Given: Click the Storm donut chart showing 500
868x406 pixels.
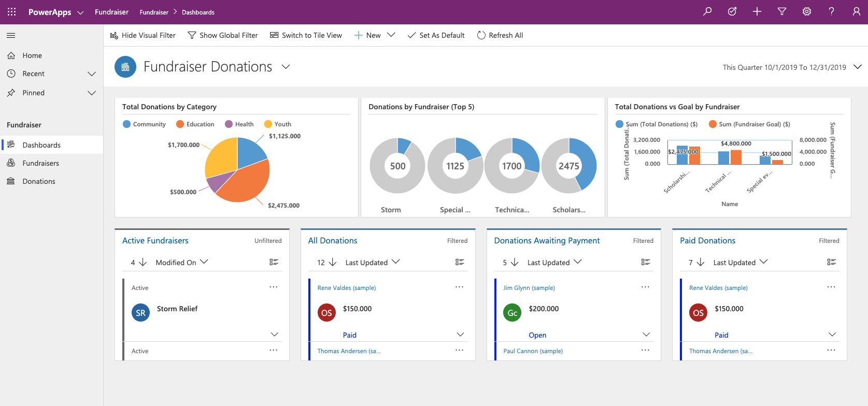Looking at the screenshot, I should point(397,166).
